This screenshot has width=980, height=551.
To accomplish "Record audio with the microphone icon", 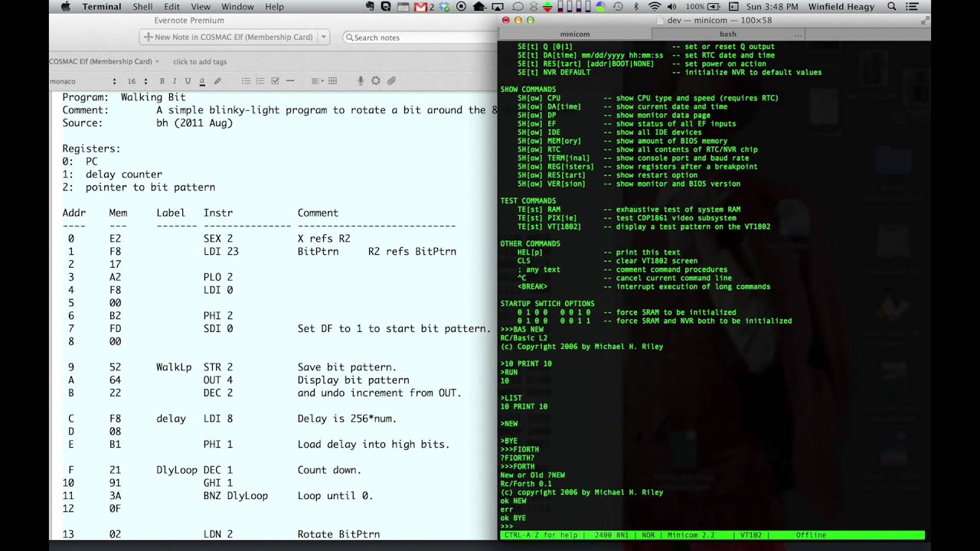I will tap(361, 81).
